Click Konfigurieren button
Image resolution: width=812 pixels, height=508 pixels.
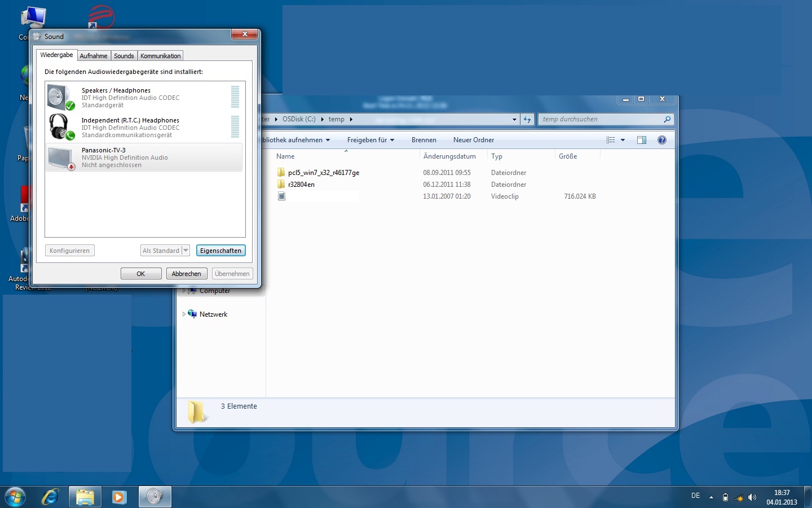pos(70,251)
